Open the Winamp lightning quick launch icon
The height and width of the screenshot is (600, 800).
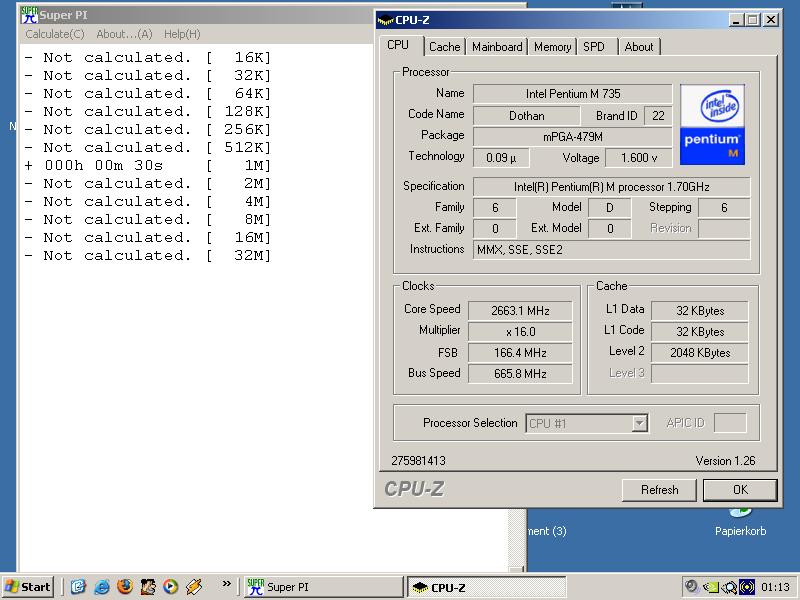tap(194, 587)
